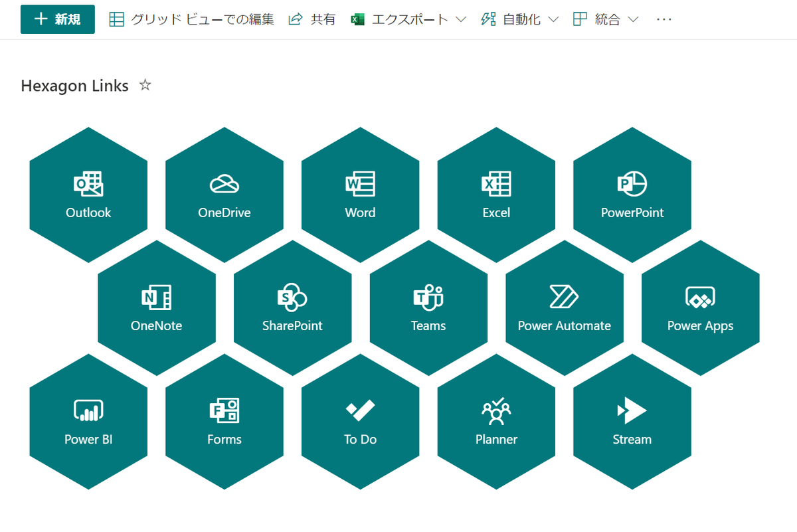Open the Excel hexagon tile
The width and height of the screenshot is (797, 532).
click(x=496, y=195)
